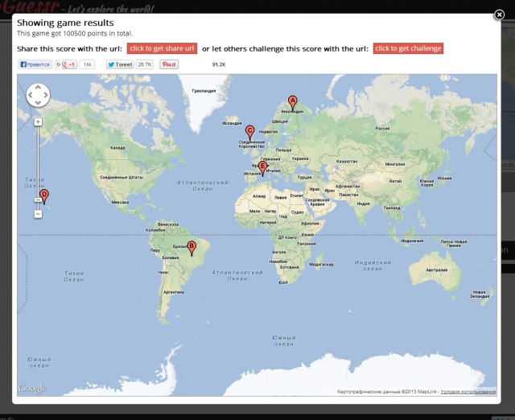Click the Мексика label on map
515x420 pixels.
click(x=120, y=202)
